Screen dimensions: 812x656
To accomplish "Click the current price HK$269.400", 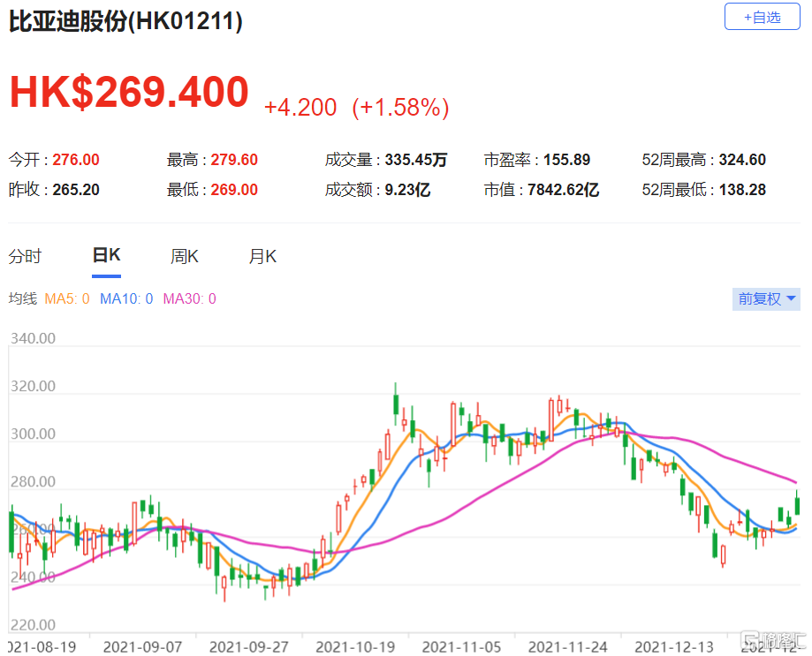I will point(130,92).
